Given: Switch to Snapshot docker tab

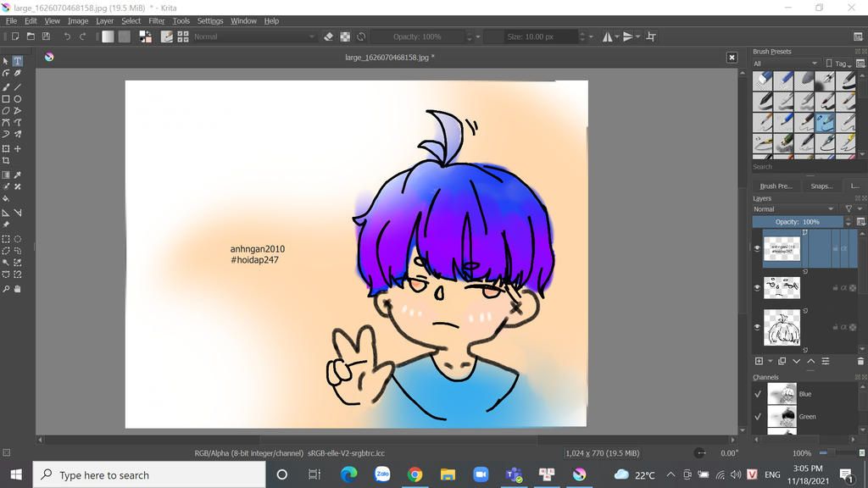Looking at the screenshot, I should tap(821, 186).
